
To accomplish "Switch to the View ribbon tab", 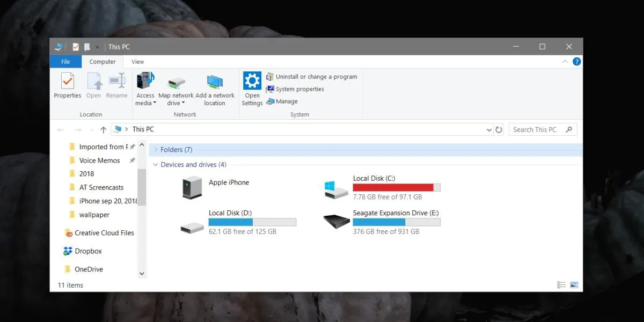I will point(137,62).
